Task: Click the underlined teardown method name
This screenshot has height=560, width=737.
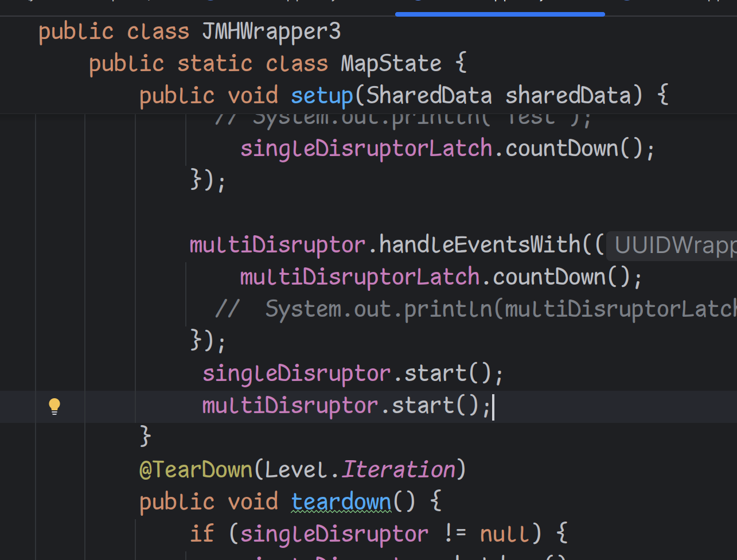Action: 341,502
